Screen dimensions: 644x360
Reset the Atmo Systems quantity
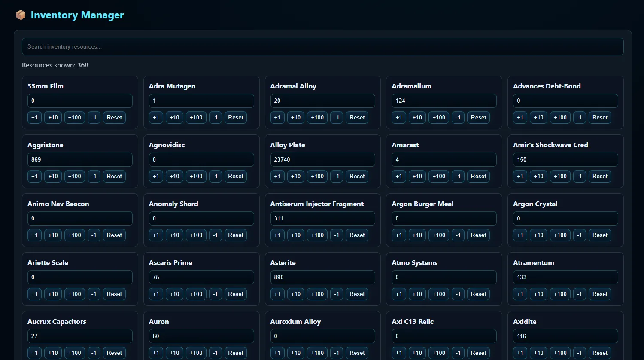coord(479,294)
